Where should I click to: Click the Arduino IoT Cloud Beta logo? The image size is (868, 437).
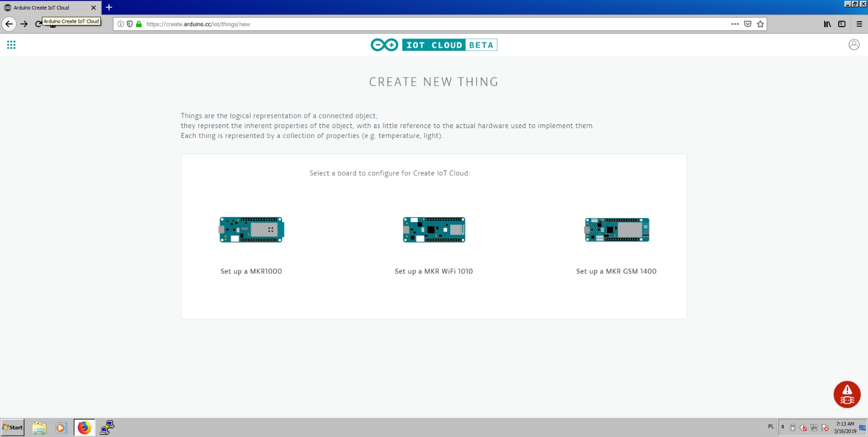[434, 45]
